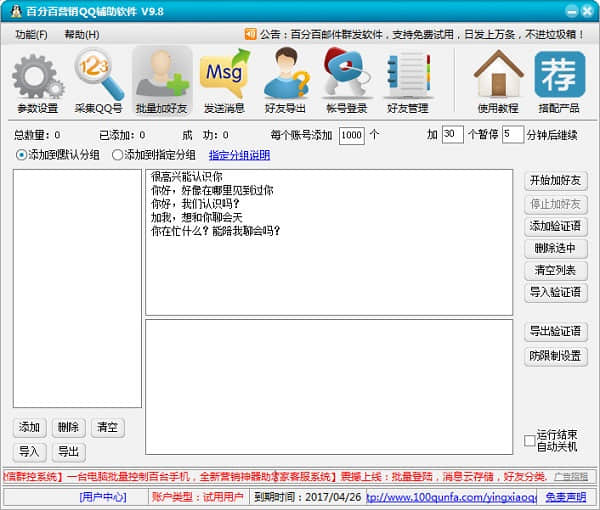The height and width of the screenshot is (510, 600).
Task: Select message 你在忙什么？能陪我聊会吗？
Action: [215, 231]
